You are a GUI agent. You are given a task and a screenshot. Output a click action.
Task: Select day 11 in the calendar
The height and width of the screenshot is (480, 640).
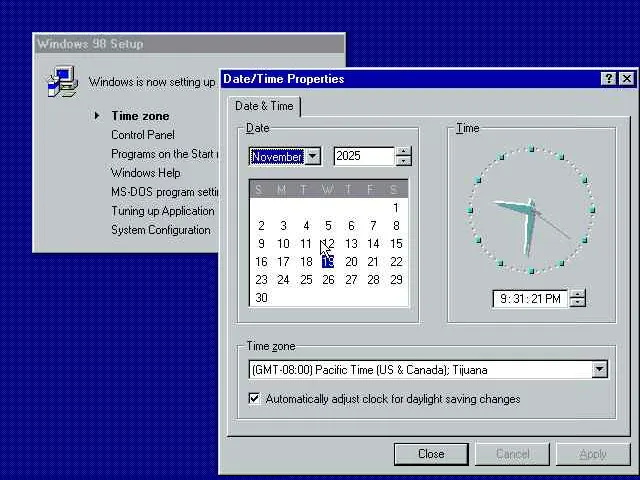306,244
